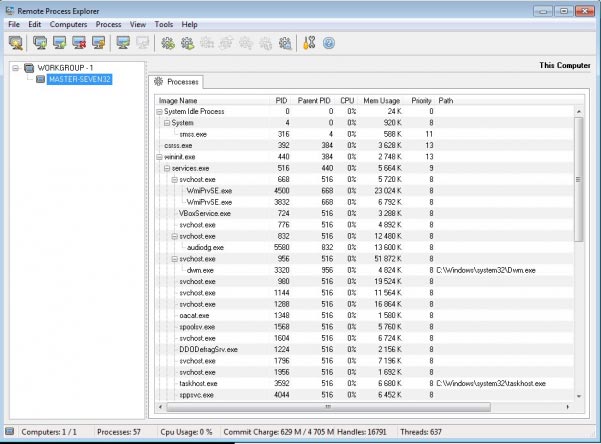
Task: Sort by Mem Usage column header
Action: 382,100
